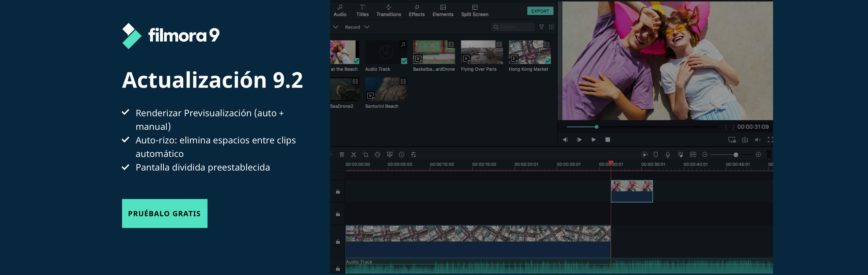This screenshot has height=275, width=868.
Task: Click the 00:00:31:09 preview timecode
Action: pos(753,127)
